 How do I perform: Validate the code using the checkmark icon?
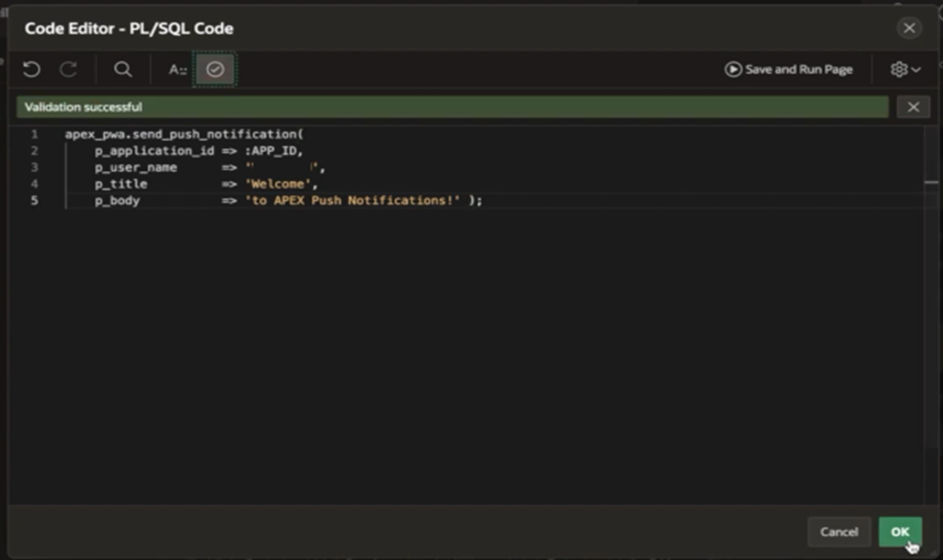(x=215, y=70)
